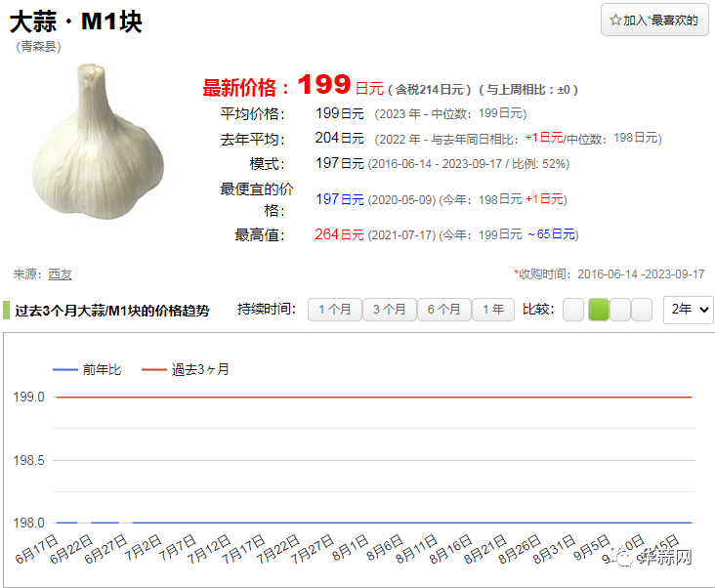Viewport: 715px width, 588px height.
Task: Click the garlic product image
Action: (98, 142)
